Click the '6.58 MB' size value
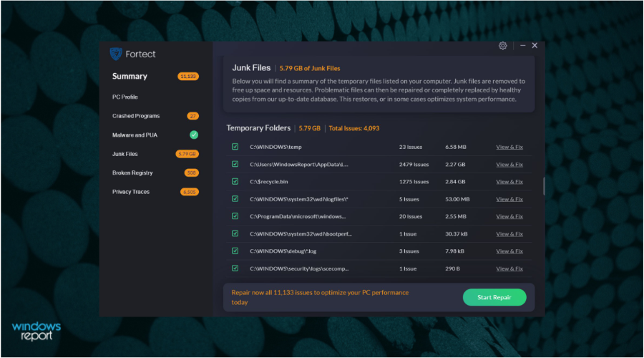 click(456, 147)
